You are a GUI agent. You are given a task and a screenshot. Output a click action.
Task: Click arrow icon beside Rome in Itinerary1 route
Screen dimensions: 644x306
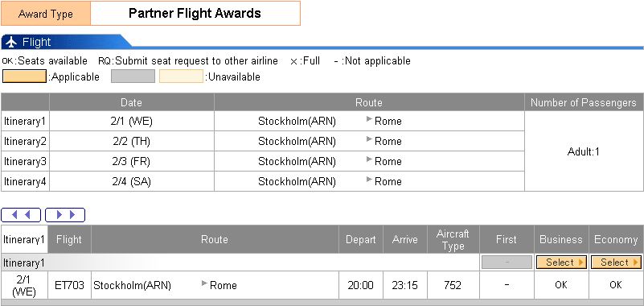(x=369, y=119)
